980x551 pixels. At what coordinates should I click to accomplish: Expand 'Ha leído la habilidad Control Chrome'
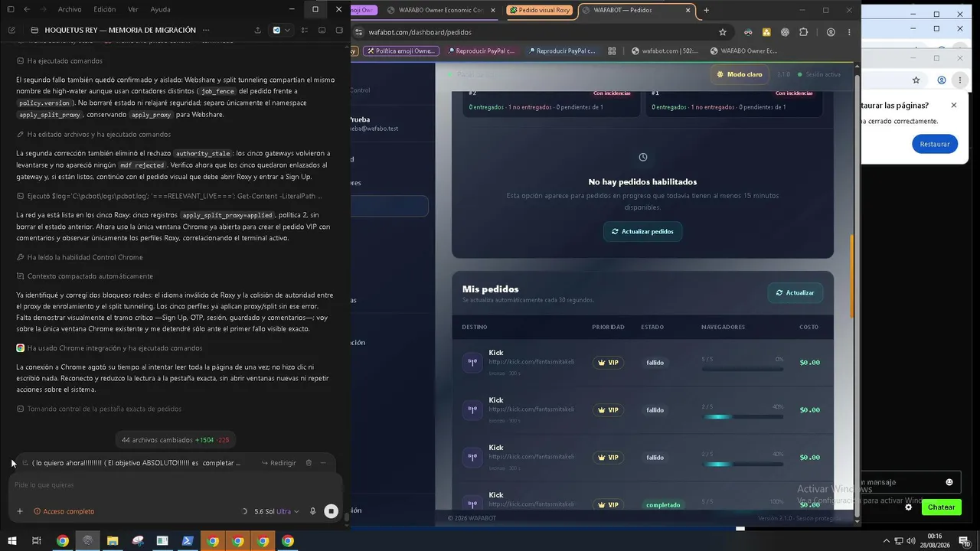coord(80,257)
